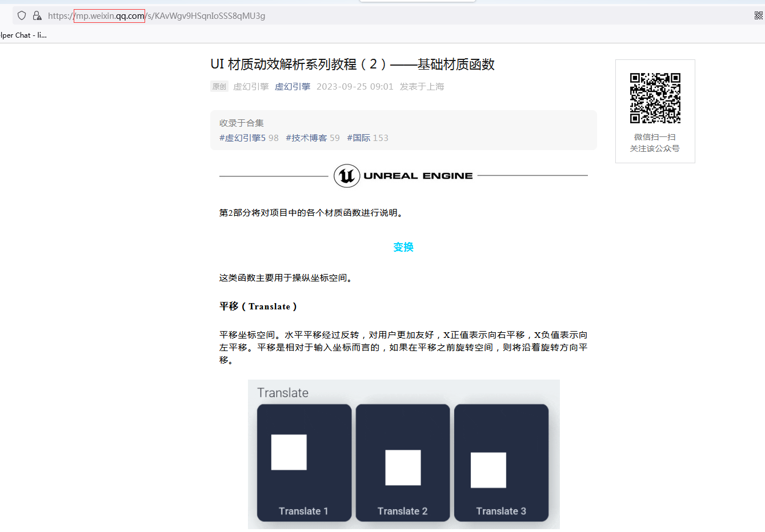Click the Translate 3 card
Viewport: 765px width, 532px height.
pyautogui.click(x=501, y=462)
